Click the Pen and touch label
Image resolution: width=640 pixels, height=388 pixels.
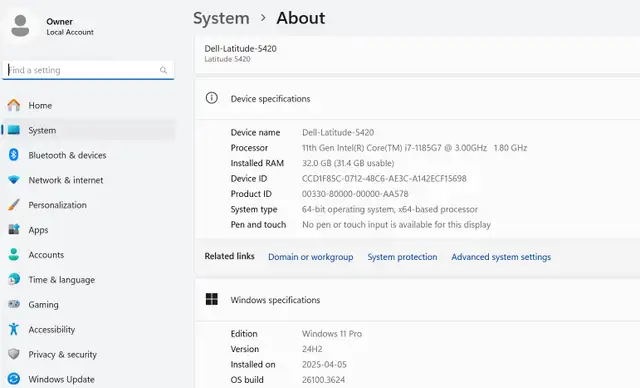click(x=258, y=225)
